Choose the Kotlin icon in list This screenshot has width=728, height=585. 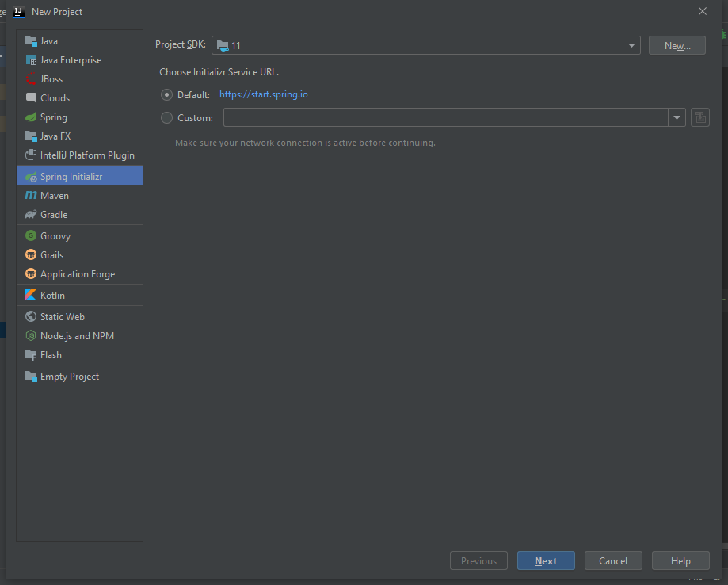coord(31,296)
